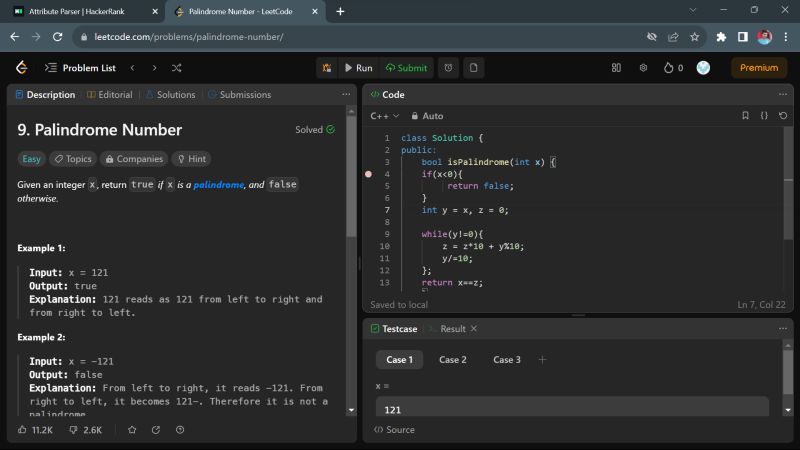Image resolution: width=800 pixels, height=450 pixels.
Task: Like the problem with thumbs up
Action: [23, 430]
